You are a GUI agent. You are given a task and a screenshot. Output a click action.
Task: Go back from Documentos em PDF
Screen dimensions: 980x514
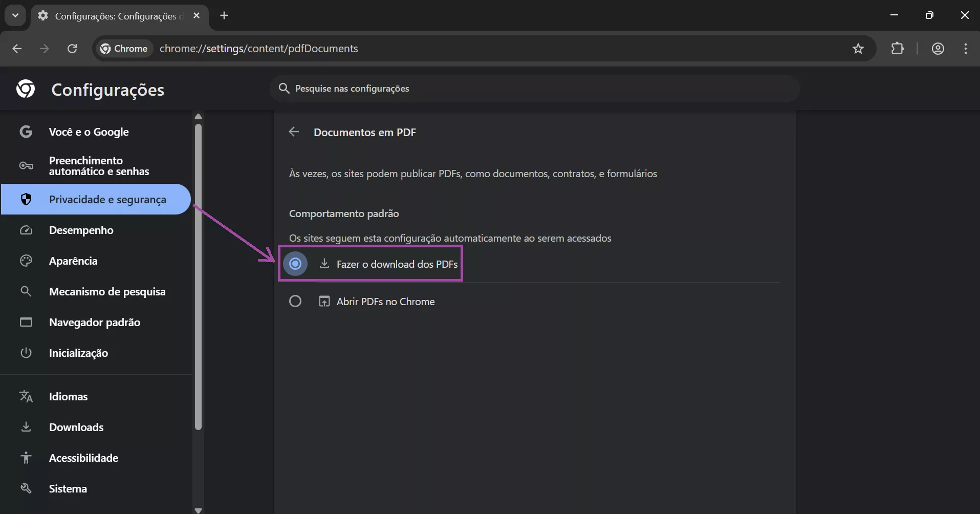(x=294, y=132)
